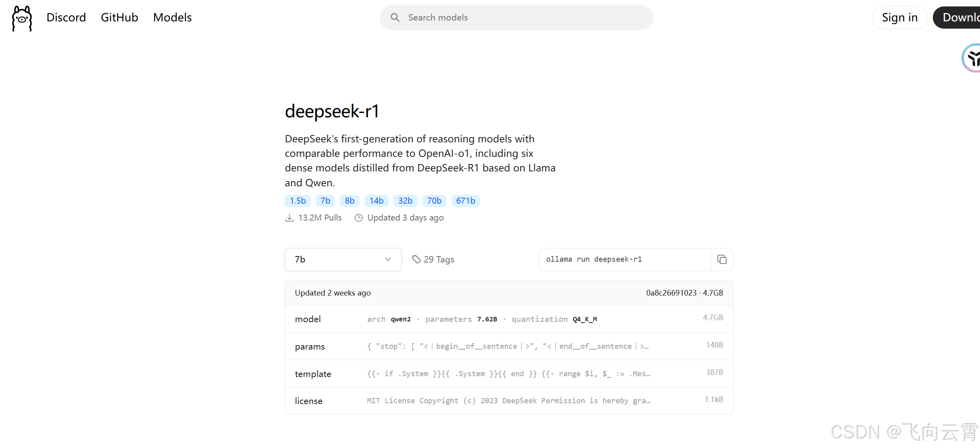Open the params file row
Image resolution: width=980 pixels, height=448 pixels.
point(509,346)
